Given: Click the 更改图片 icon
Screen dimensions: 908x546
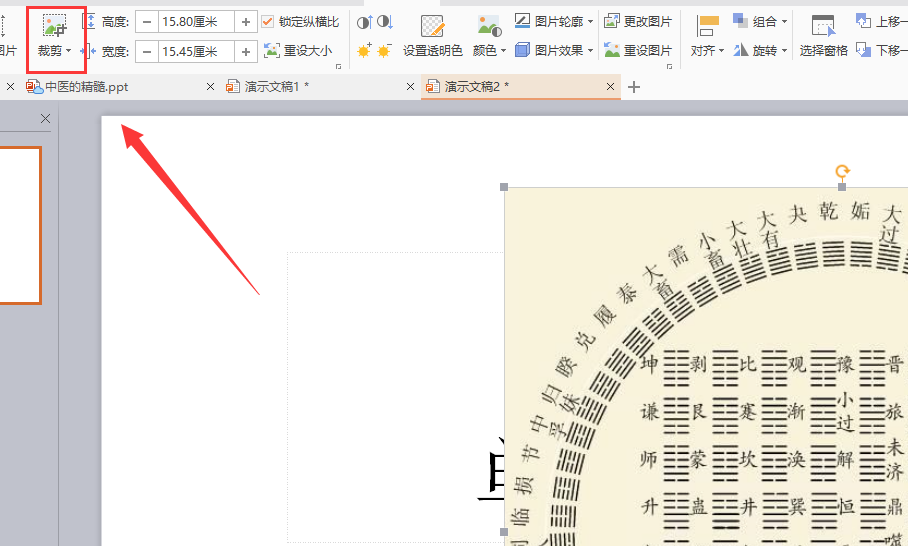Looking at the screenshot, I should [612, 21].
